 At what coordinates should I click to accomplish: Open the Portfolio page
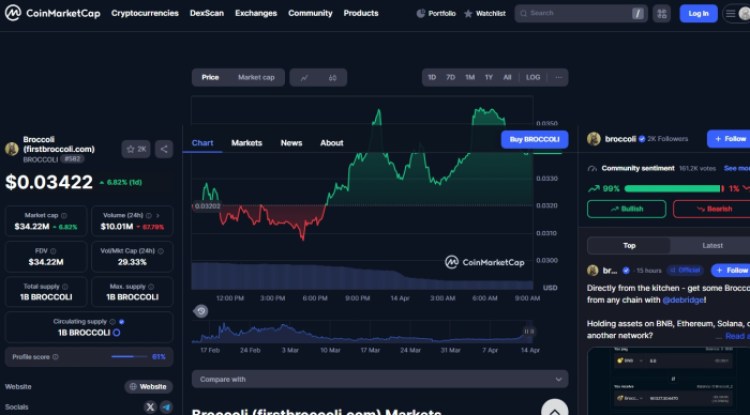(436, 13)
